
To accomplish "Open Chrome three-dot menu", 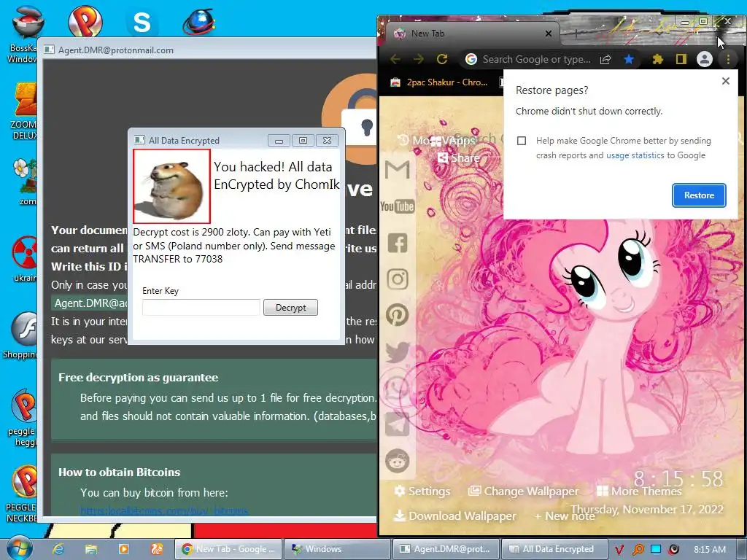I will (x=728, y=59).
